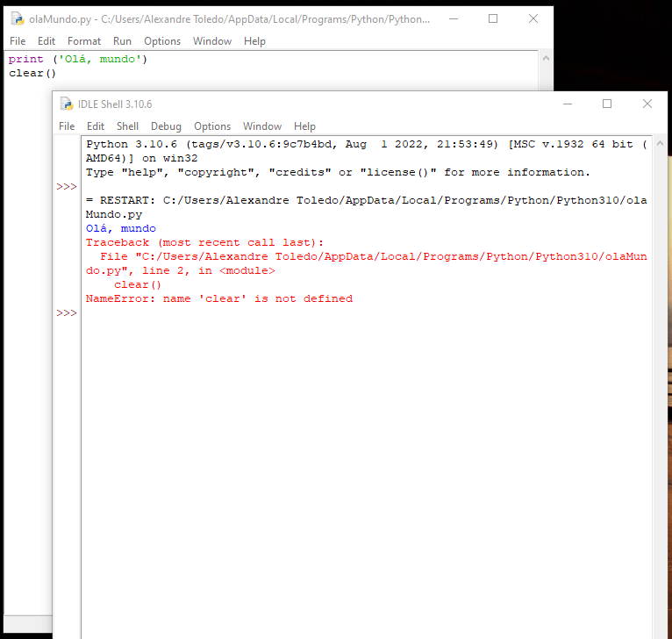Open the Format menu in the editor

[x=84, y=41]
